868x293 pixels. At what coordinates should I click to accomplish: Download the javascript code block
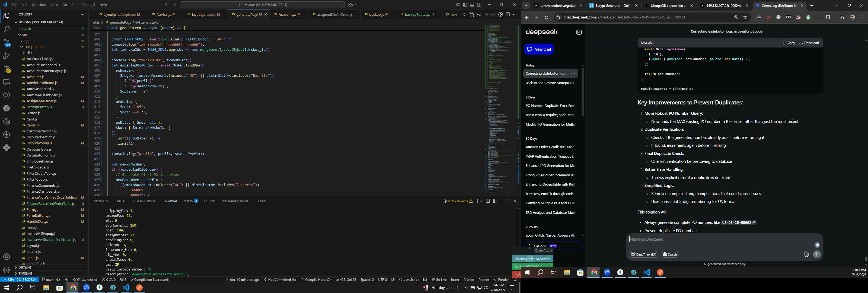pyautogui.click(x=809, y=43)
